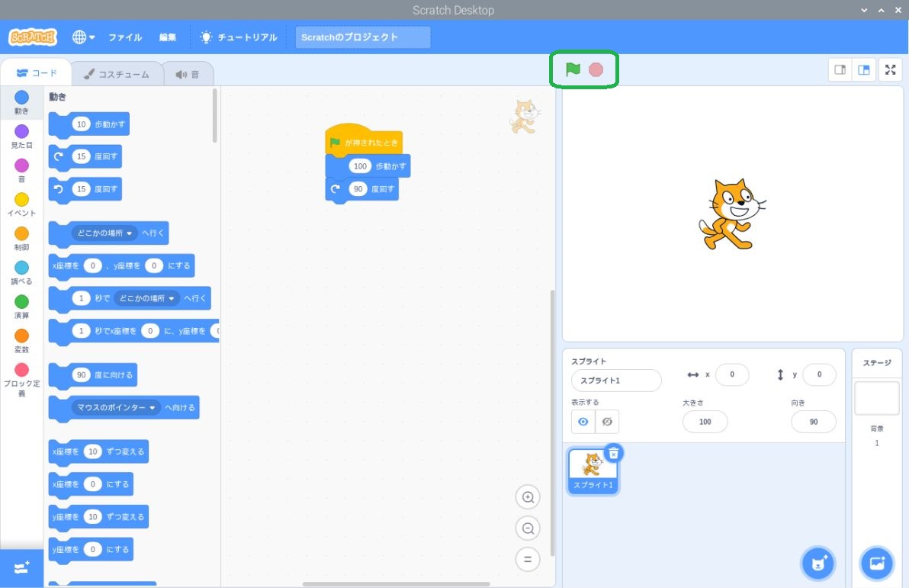Click the 90 度回す block in workspace

361,190
